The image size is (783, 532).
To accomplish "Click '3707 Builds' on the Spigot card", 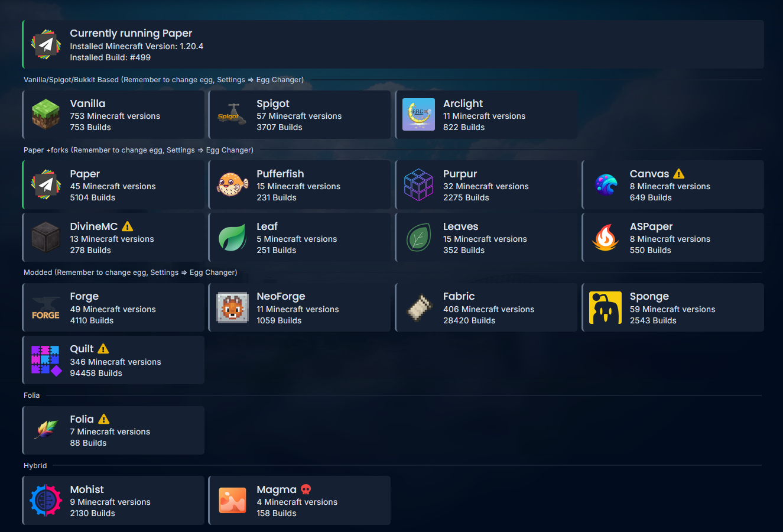I will (280, 127).
